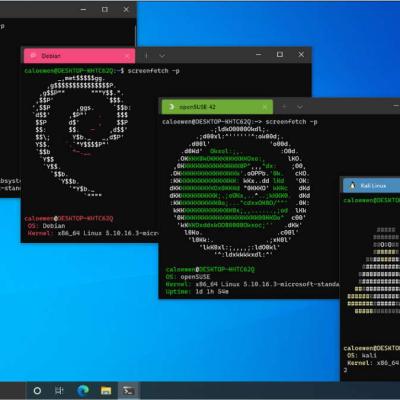This screenshot has width=400, height=400.
Task: Minimize the Debian terminal window
Action: (x=259, y=54)
